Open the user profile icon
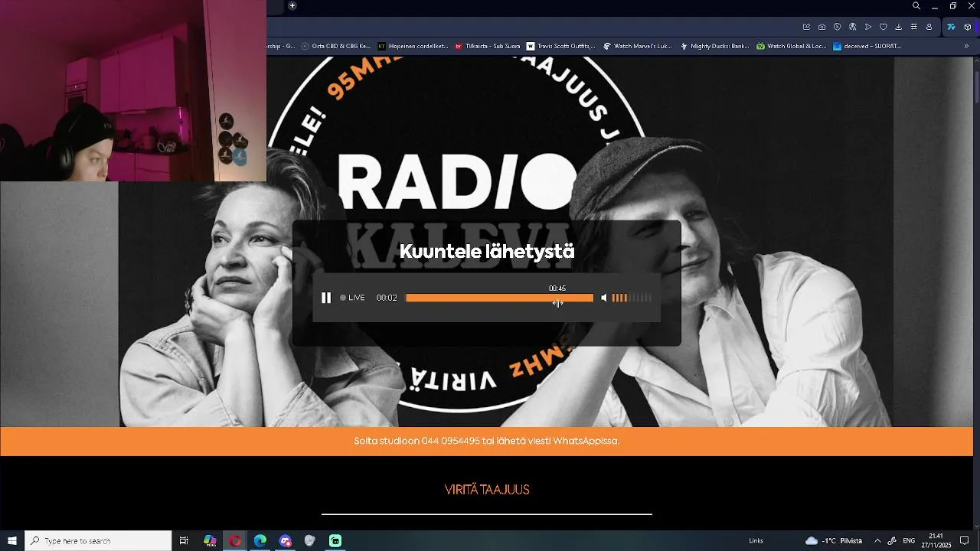The width and height of the screenshot is (980, 551). [x=929, y=27]
